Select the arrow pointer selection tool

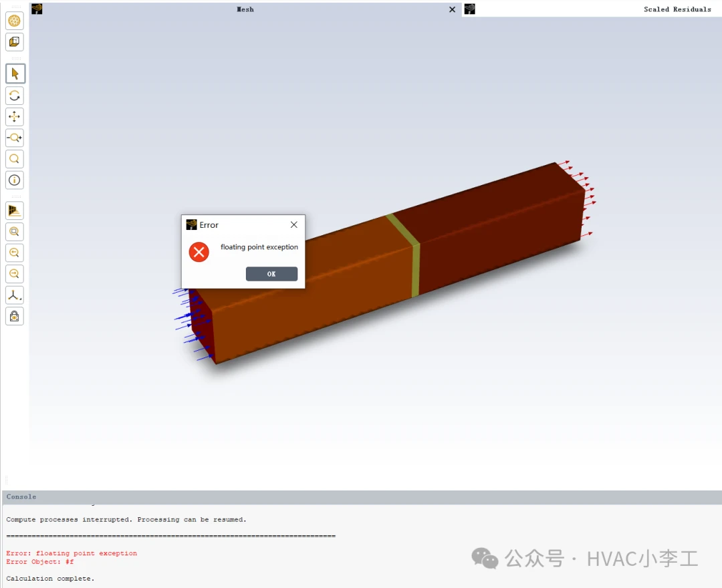[15, 73]
